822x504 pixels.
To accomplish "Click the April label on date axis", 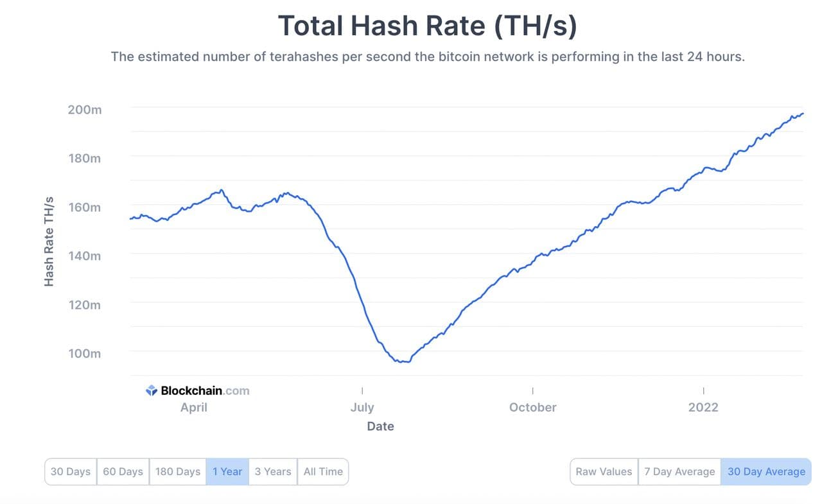I will (x=194, y=407).
